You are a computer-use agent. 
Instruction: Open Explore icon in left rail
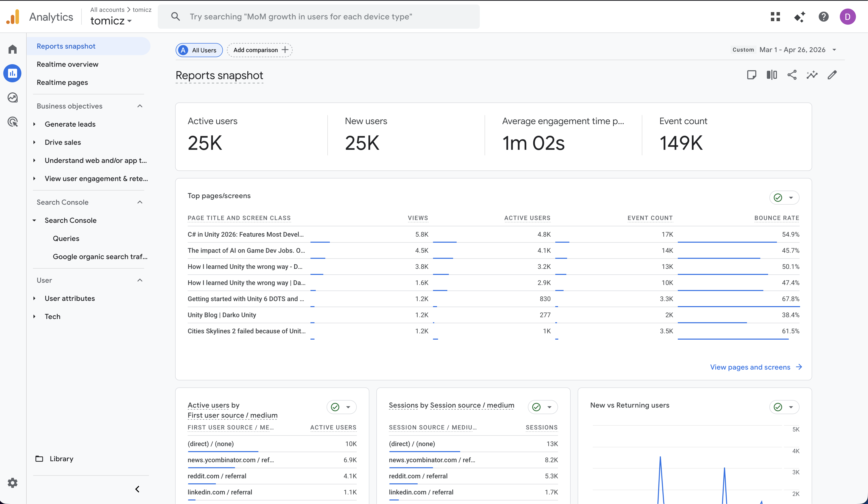tap(12, 98)
